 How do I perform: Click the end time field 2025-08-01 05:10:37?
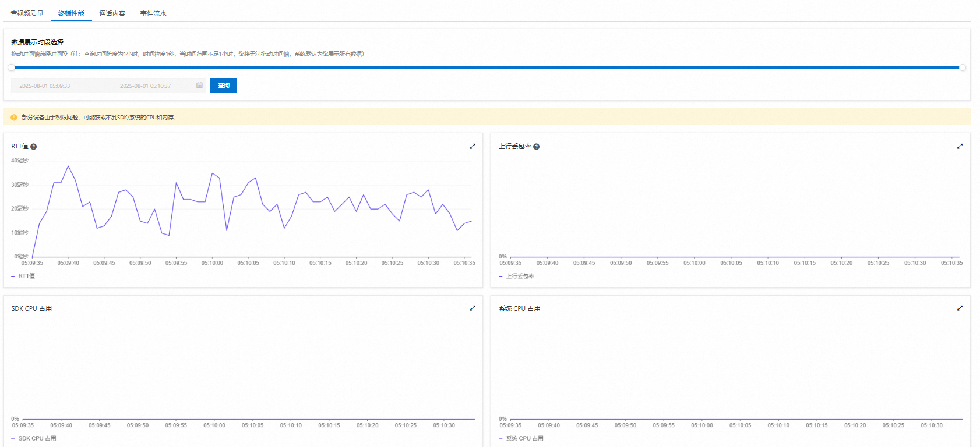tap(145, 86)
